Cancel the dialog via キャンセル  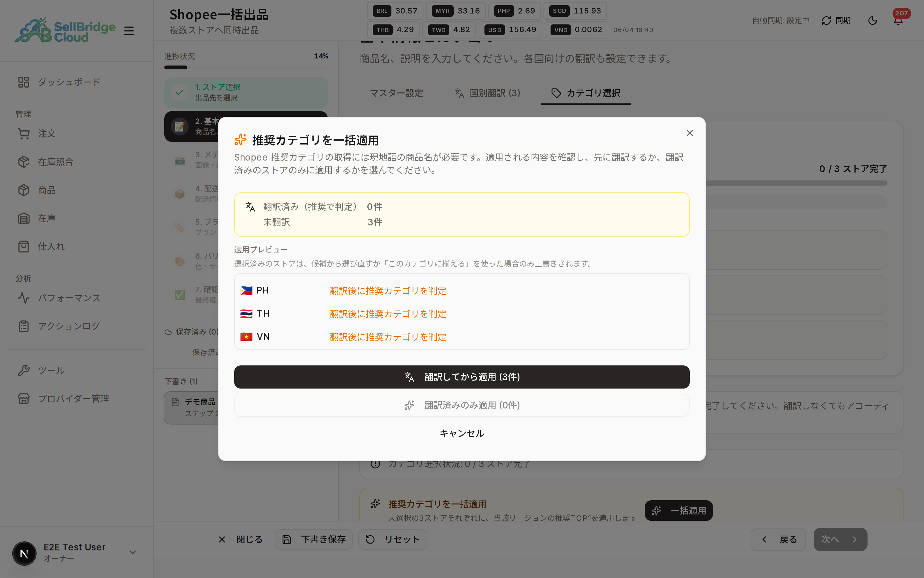tap(462, 433)
